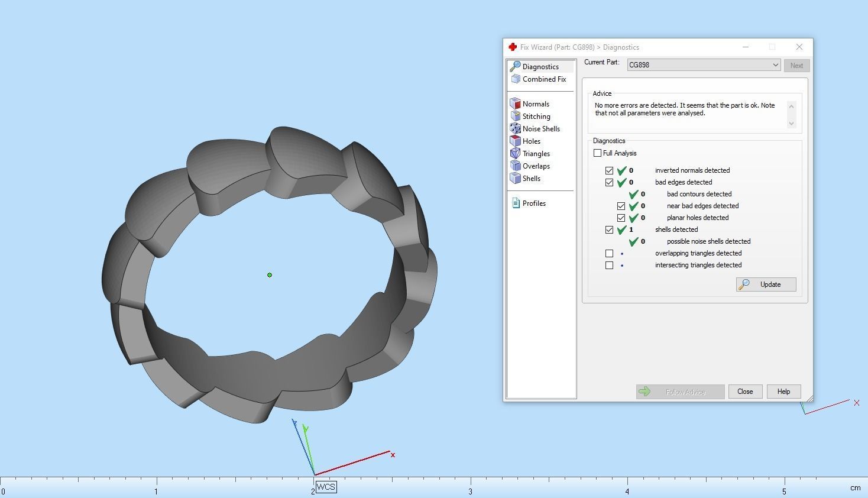Open the Triangles page
This screenshot has height=498, width=868.
[x=536, y=154]
